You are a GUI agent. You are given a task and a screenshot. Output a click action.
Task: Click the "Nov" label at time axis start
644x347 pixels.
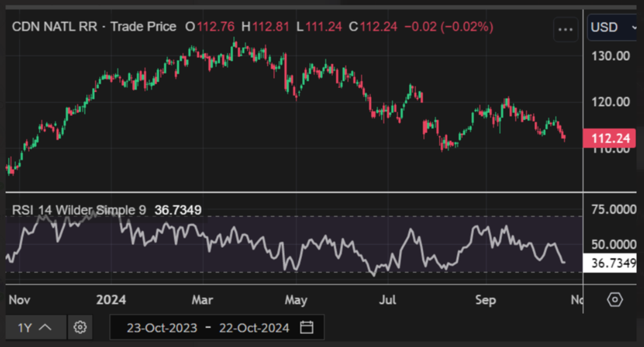click(20, 300)
